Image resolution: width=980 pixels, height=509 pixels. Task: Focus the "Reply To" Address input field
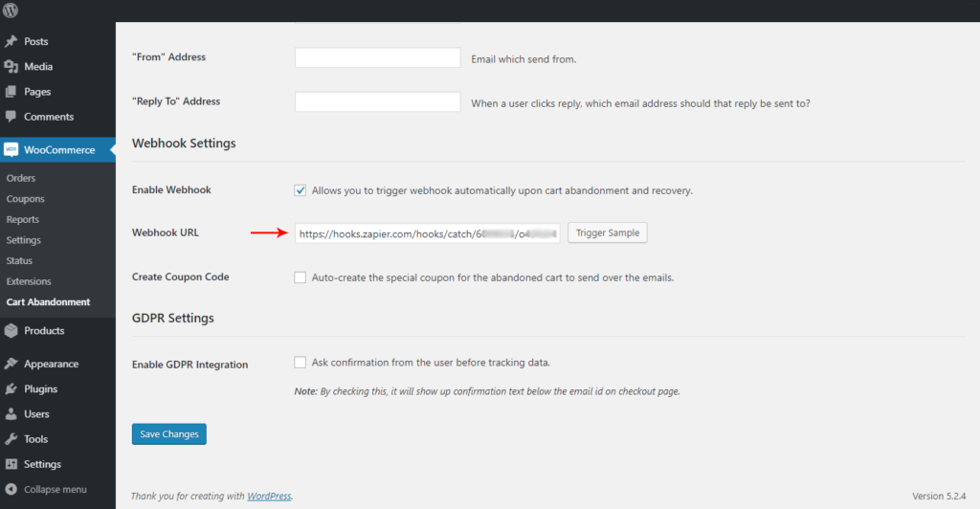pyautogui.click(x=377, y=101)
